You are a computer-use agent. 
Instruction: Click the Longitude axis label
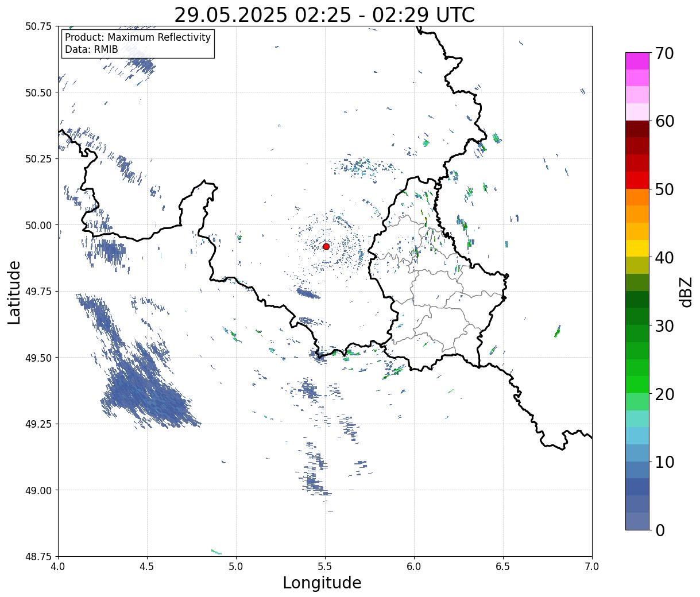pos(322,583)
